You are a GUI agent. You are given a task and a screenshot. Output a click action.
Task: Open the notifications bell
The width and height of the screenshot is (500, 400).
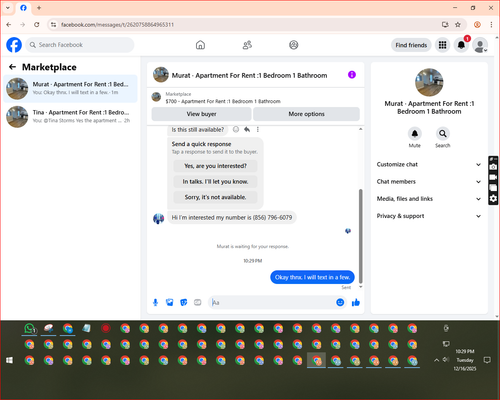[x=461, y=45]
